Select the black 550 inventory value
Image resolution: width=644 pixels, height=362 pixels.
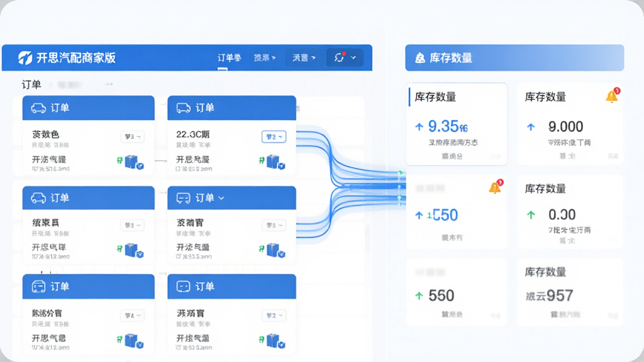(441, 295)
